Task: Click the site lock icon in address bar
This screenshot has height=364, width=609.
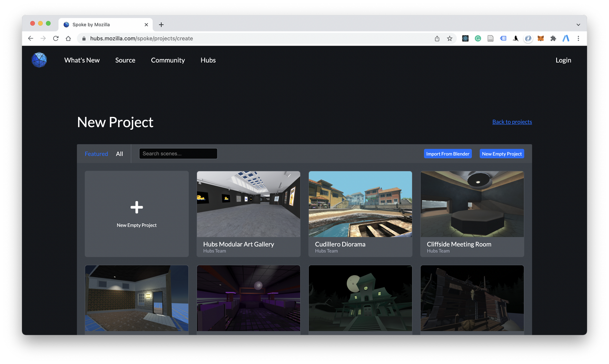Action: tap(84, 38)
